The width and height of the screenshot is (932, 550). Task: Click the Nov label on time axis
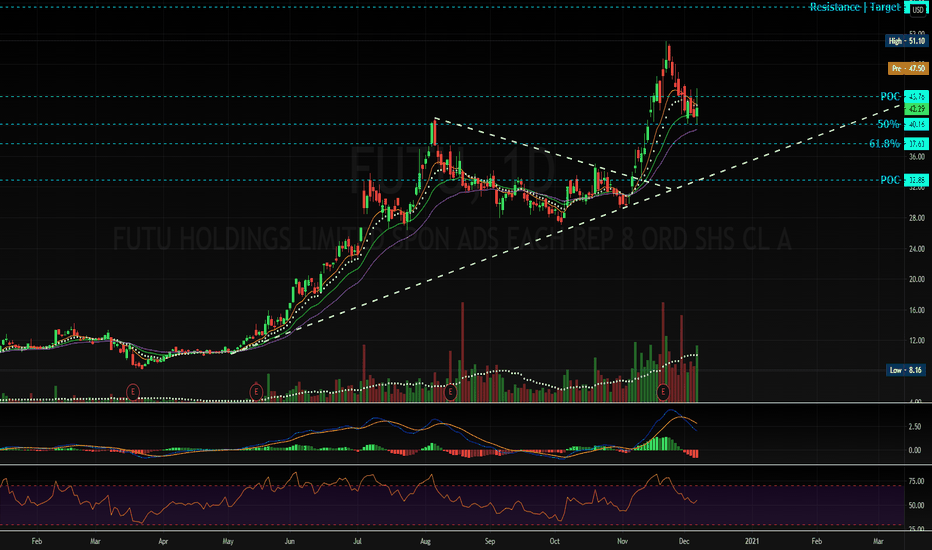point(622,541)
